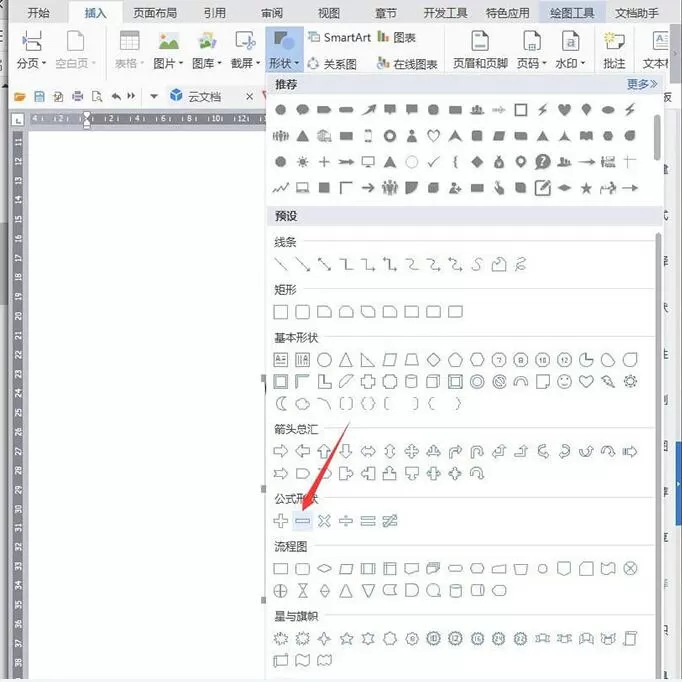Select the division sign formula shape
This screenshot has width=682, height=682.
[346, 520]
